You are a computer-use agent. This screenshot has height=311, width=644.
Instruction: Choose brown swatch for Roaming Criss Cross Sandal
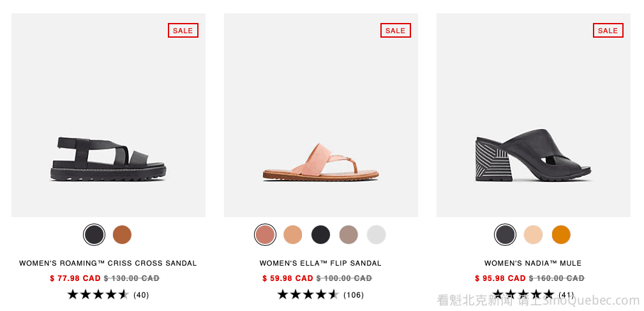pyautogui.click(x=122, y=235)
